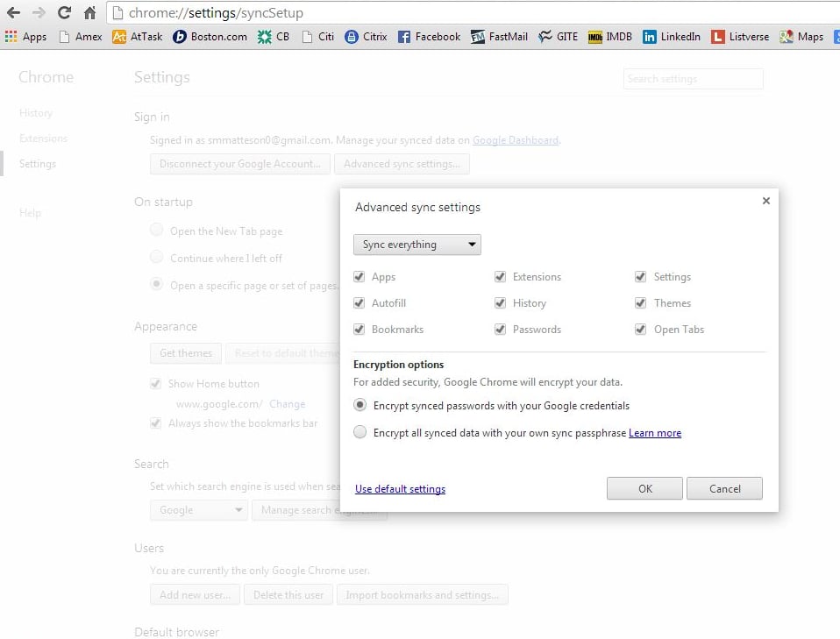Open the Citrix bookmark
This screenshot has width=840, height=639.
[366, 37]
